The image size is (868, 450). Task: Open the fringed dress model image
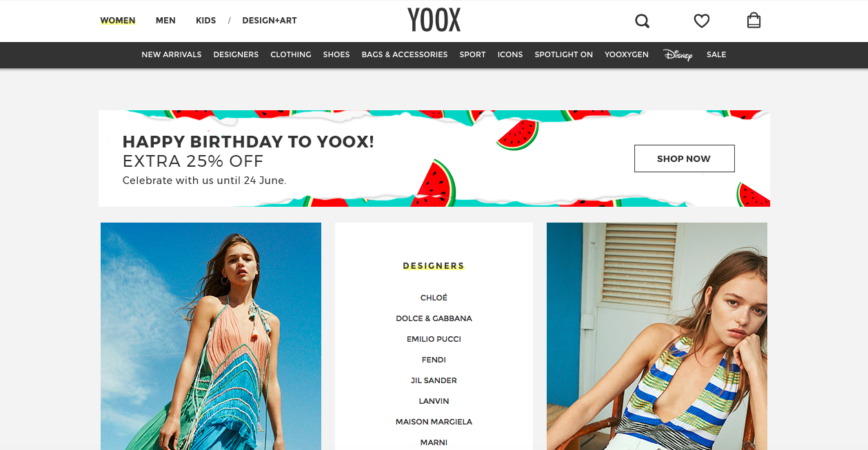click(211, 336)
